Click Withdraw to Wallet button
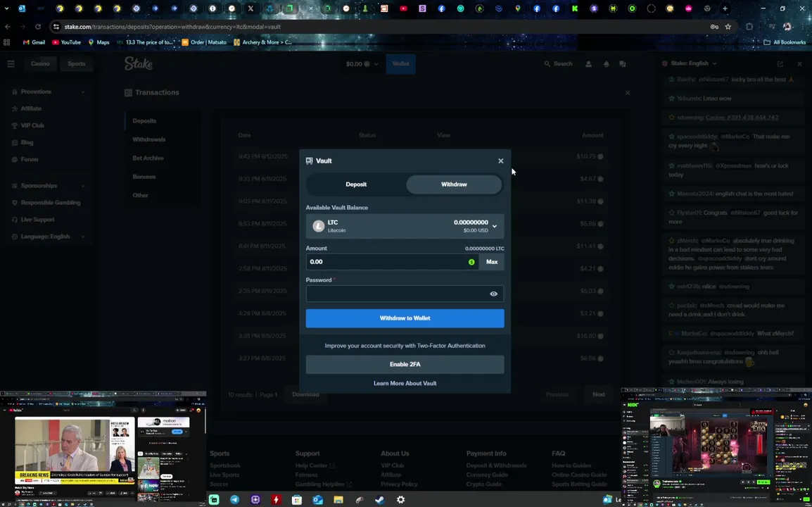 click(405, 318)
